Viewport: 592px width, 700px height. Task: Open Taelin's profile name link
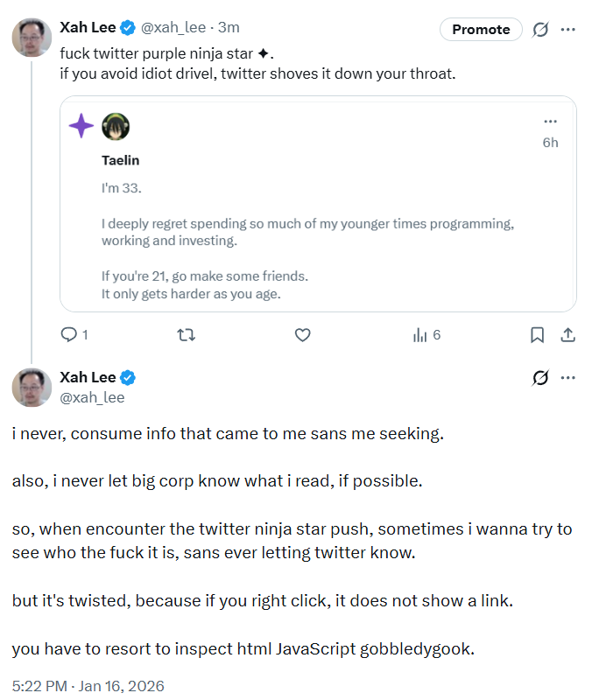pos(120,160)
